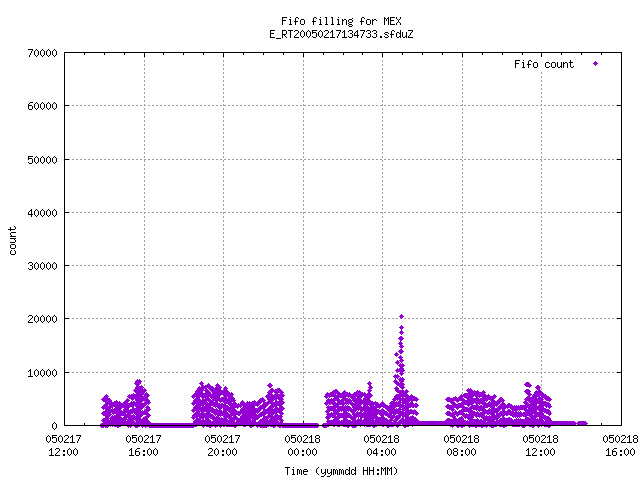Click the x-axis tick label 050218 12:00

[540, 446]
